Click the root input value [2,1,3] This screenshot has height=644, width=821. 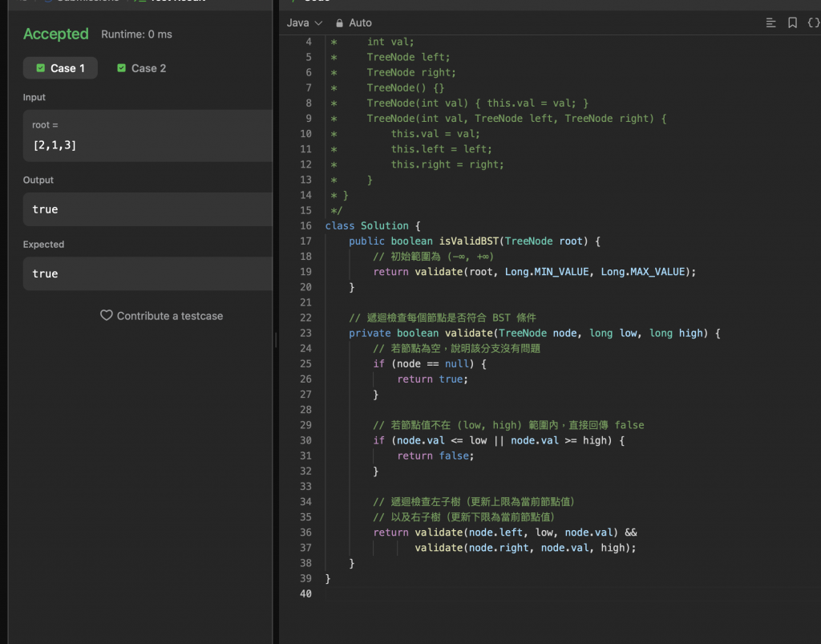click(x=55, y=145)
